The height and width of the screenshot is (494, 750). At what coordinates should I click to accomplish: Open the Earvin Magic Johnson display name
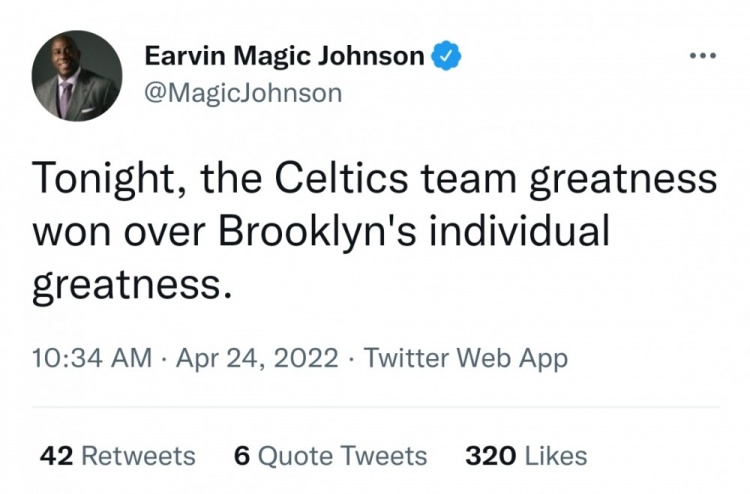click(x=284, y=56)
